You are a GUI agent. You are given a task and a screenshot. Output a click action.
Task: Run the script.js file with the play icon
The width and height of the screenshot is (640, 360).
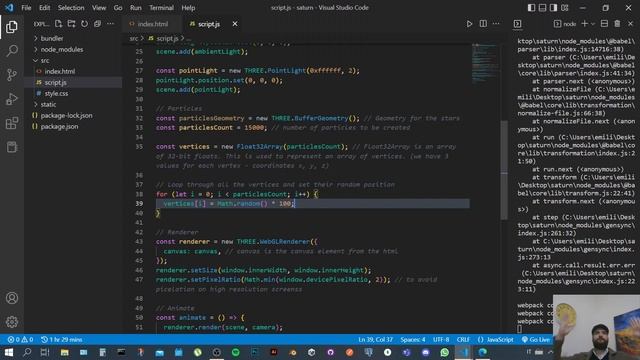(469, 24)
